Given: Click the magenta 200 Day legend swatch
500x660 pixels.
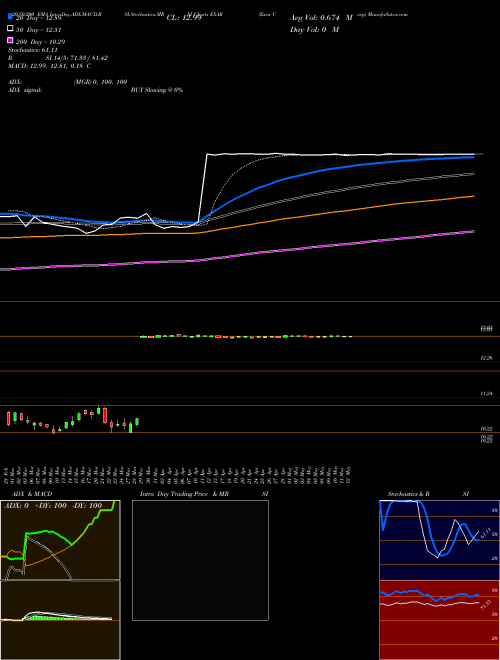Looking at the screenshot, I should [x=10, y=40].
